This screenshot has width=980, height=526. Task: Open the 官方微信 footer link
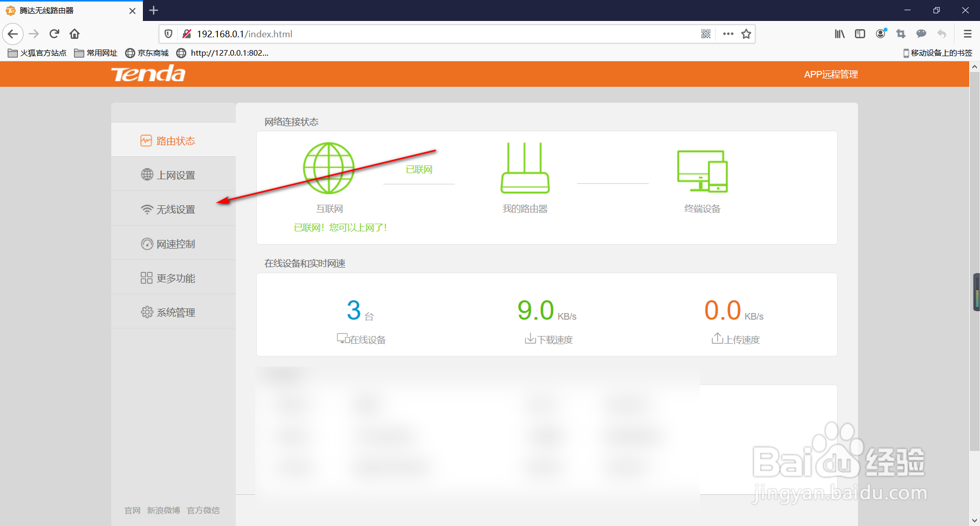(x=203, y=510)
